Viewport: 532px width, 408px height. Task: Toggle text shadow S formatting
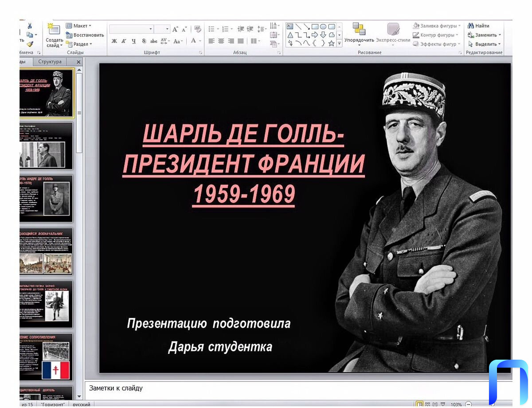point(144,41)
